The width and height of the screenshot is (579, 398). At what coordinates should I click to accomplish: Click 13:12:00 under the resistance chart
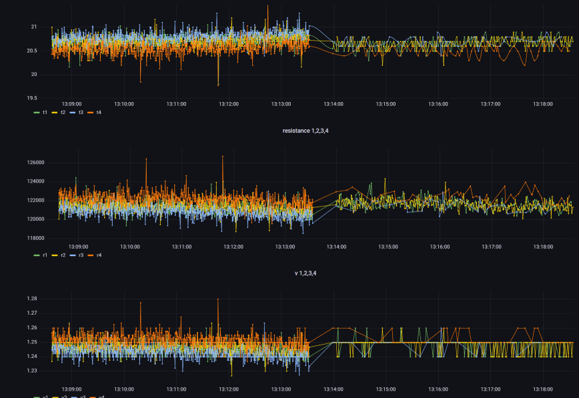(233, 247)
